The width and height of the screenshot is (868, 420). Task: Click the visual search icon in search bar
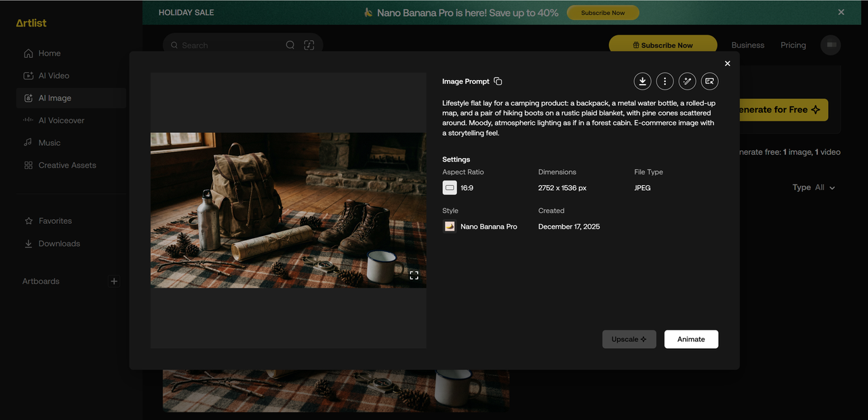(x=309, y=45)
